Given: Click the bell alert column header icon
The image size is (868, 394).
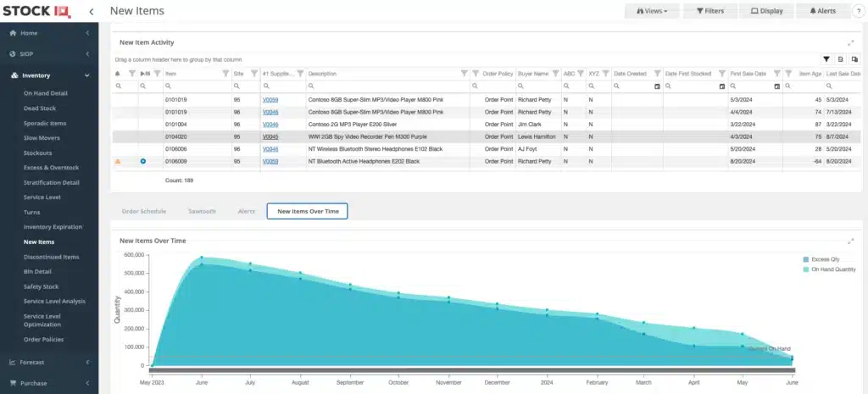Looking at the screenshot, I should point(117,74).
